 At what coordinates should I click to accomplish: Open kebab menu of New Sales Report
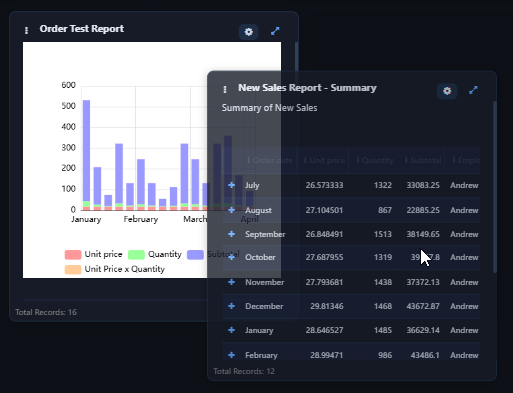click(225, 89)
